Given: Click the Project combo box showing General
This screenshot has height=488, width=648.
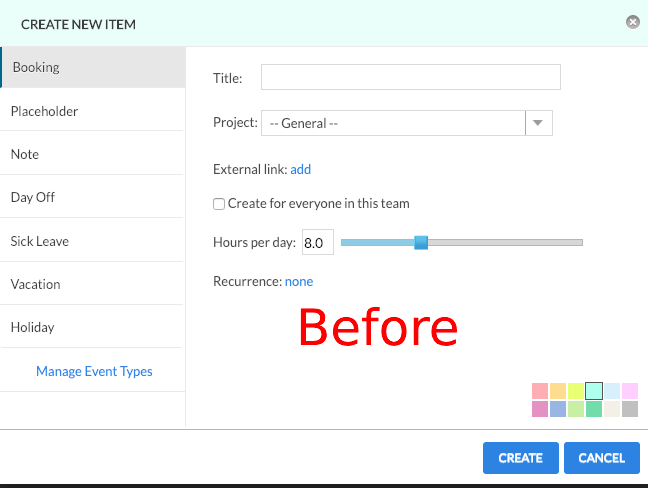Looking at the screenshot, I should pyautogui.click(x=393, y=123).
